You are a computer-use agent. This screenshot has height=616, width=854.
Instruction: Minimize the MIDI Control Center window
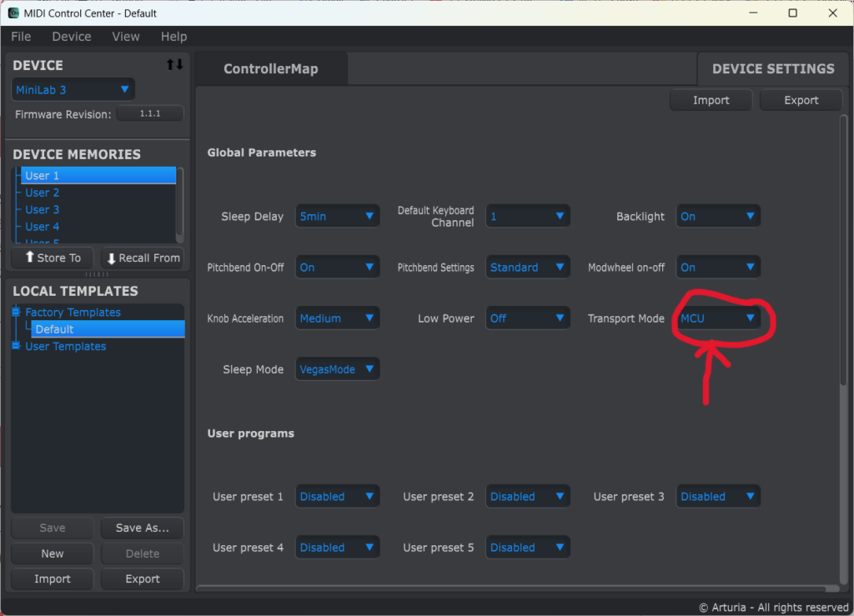[x=753, y=13]
